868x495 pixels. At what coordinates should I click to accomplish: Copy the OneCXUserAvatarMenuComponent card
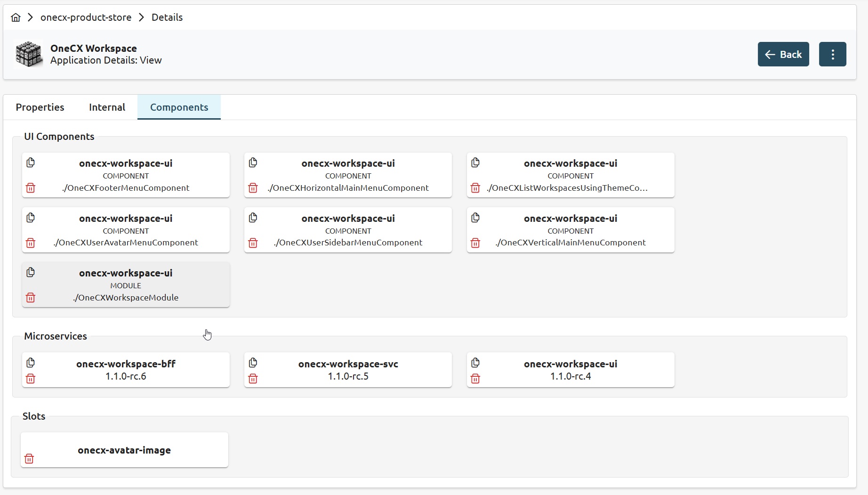(x=31, y=218)
